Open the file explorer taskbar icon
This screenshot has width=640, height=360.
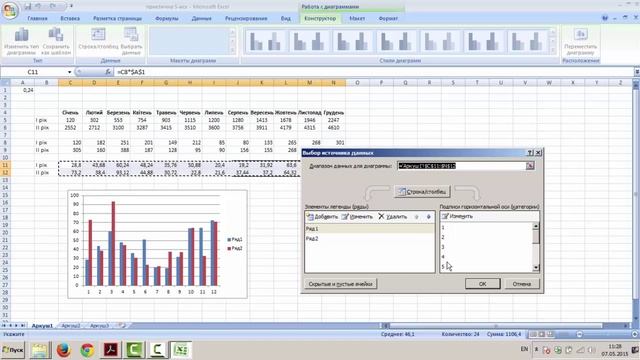[40, 350]
